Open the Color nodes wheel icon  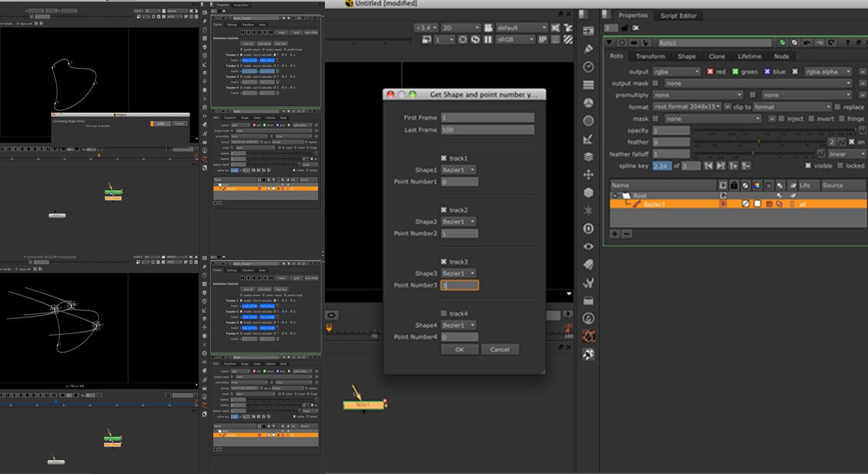(589, 103)
